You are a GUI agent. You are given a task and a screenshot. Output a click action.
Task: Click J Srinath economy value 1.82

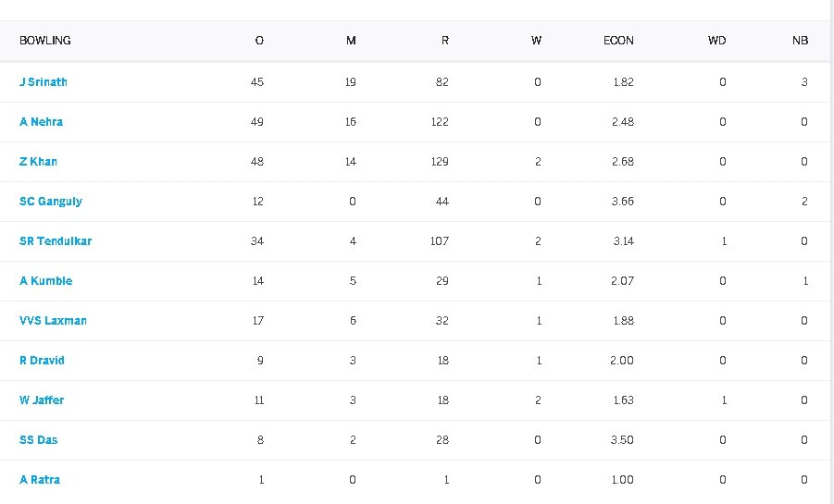tap(623, 82)
